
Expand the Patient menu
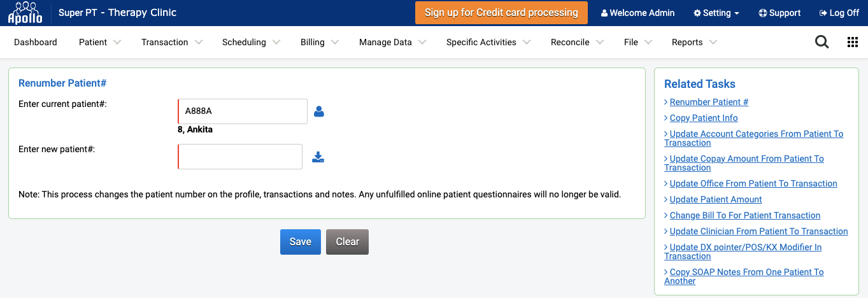pyautogui.click(x=100, y=42)
